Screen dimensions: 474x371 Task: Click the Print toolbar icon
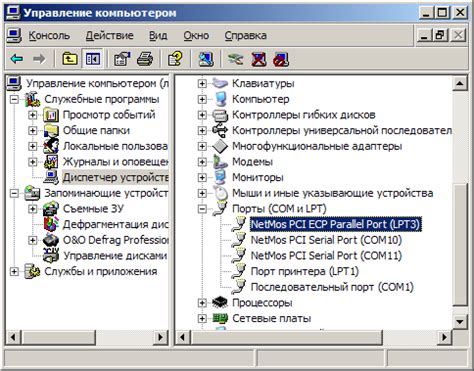coord(145,59)
